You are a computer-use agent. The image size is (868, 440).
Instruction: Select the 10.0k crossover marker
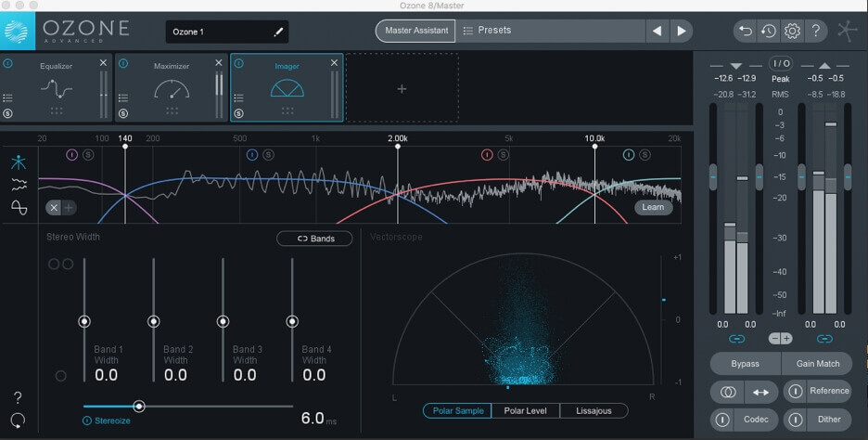(x=595, y=147)
